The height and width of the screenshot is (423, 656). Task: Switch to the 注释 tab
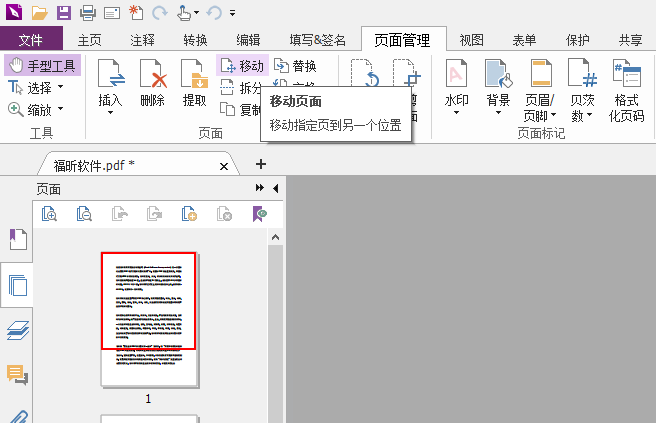click(142, 40)
